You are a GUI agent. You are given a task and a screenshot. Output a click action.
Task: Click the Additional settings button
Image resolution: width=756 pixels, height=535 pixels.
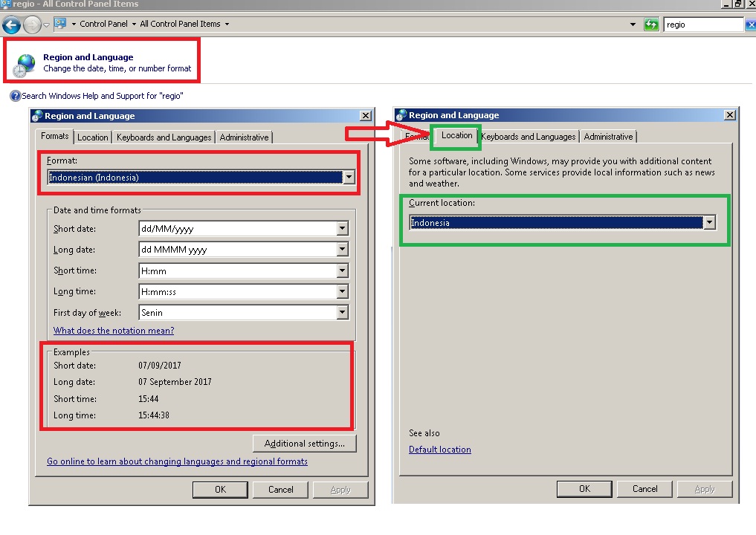304,444
